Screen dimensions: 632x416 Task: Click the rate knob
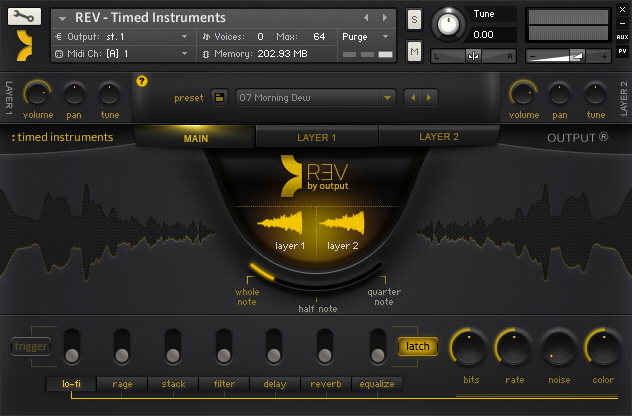514,347
